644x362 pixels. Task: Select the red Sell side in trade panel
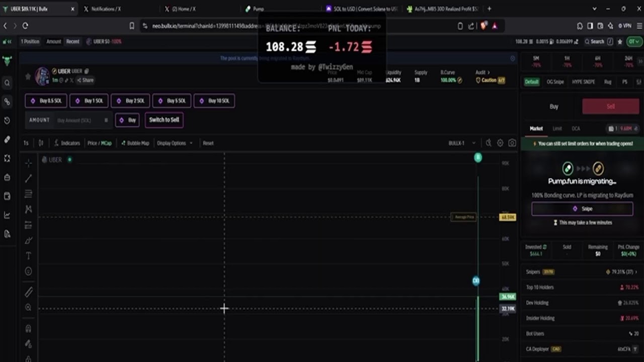click(610, 107)
